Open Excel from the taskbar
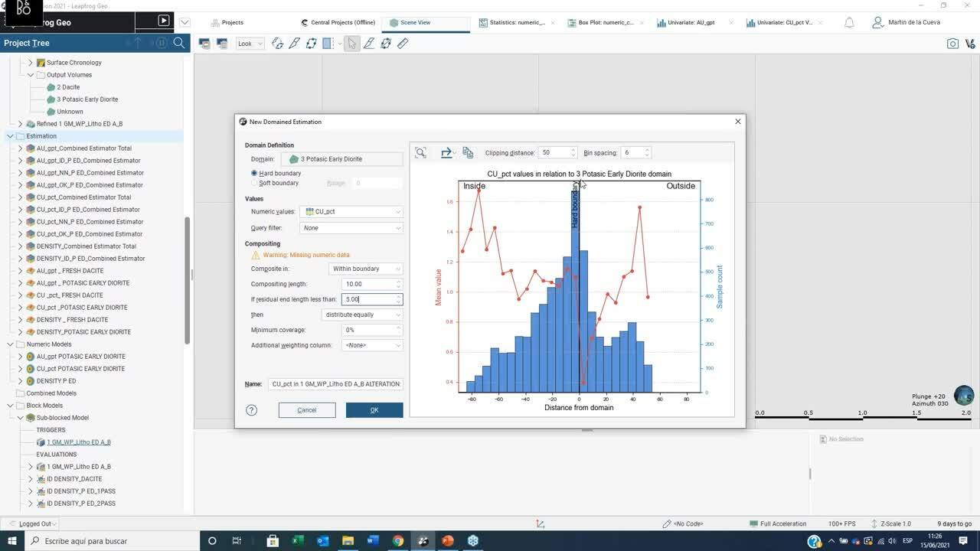This screenshot has width=980, height=551. click(298, 541)
